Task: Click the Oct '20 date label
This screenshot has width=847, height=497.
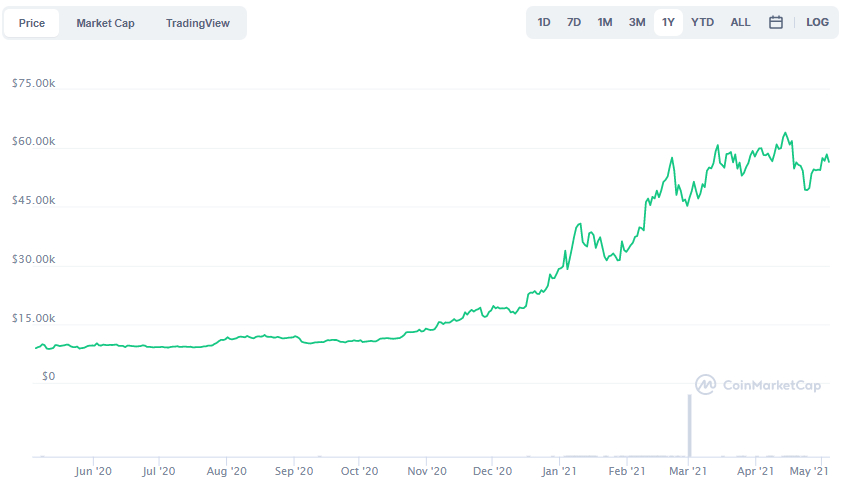Action: pos(359,471)
